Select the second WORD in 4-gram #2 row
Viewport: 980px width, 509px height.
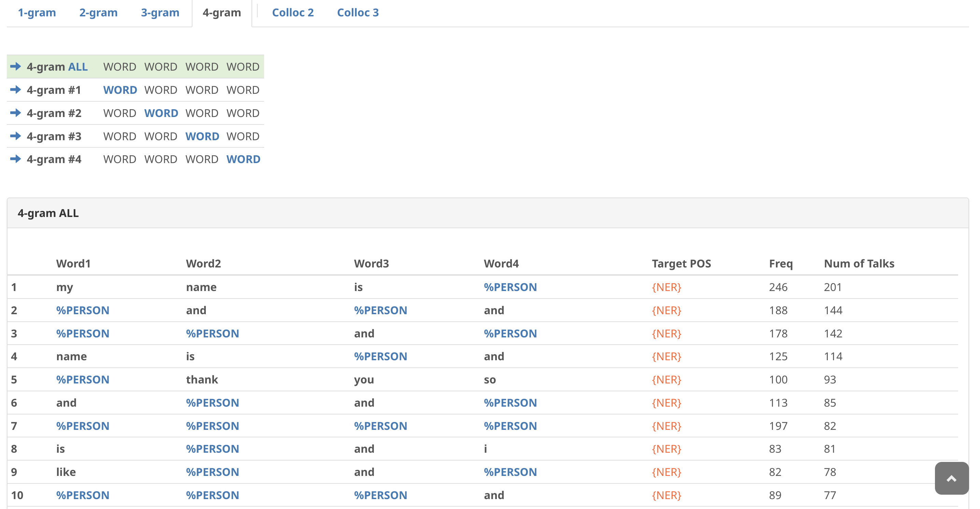click(161, 113)
